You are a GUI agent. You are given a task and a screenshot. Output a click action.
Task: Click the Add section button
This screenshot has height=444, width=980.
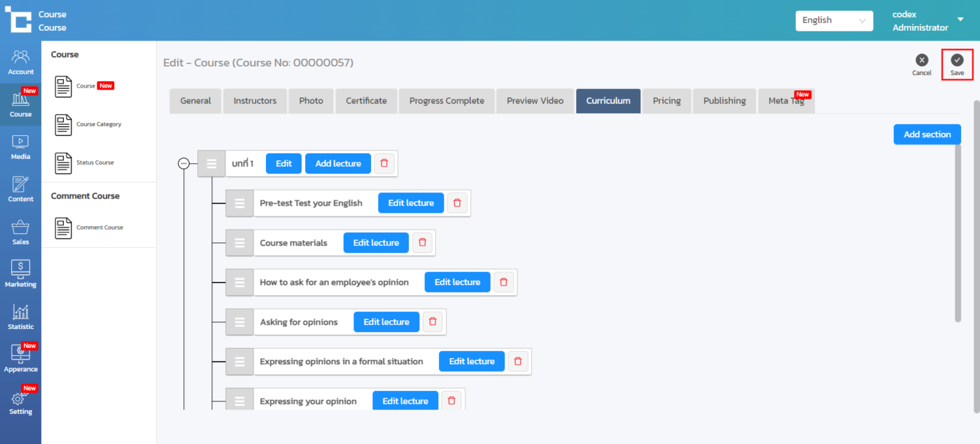pos(927,134)
